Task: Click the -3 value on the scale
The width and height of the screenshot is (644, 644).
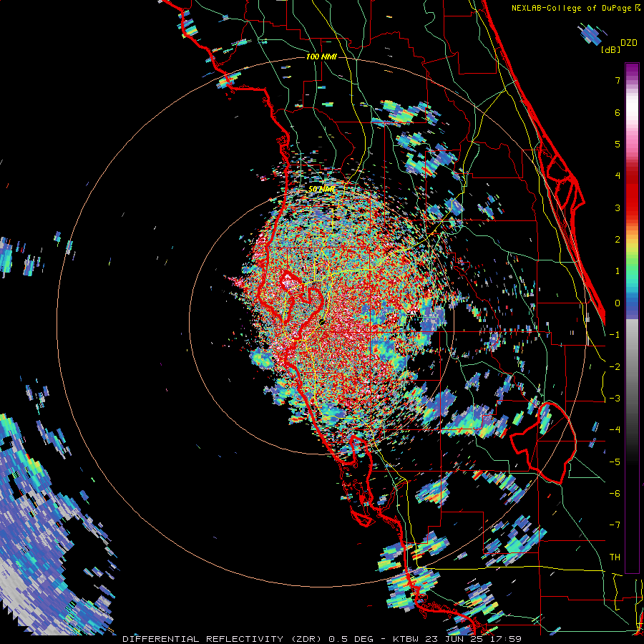Action: click(x=615, y=399)
